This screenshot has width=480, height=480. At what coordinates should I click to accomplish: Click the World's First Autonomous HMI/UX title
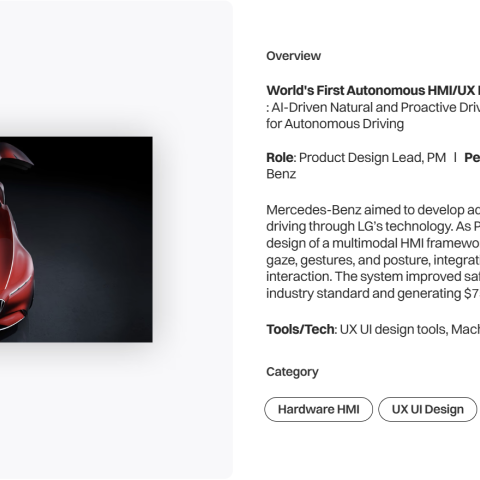(373, 91)
